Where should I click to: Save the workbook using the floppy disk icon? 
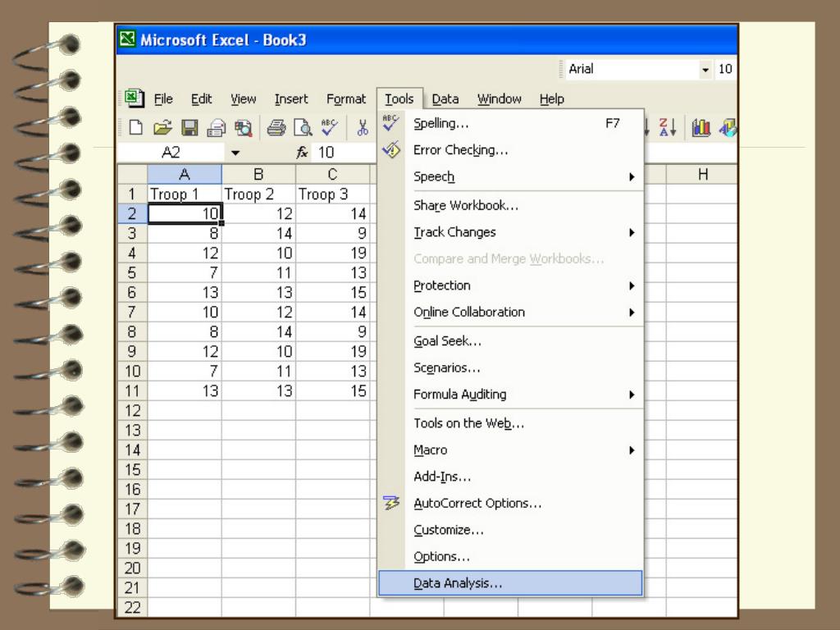[189, 127]
